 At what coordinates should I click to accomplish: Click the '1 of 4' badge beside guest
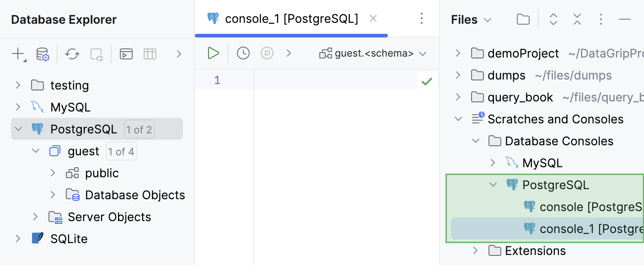[x=121, y=151]
